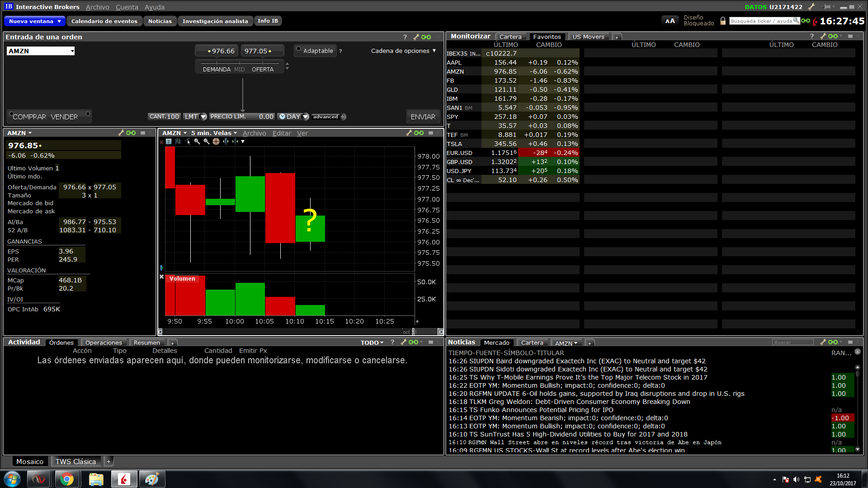Toggle the AA font size button

[x=670, y=21]
